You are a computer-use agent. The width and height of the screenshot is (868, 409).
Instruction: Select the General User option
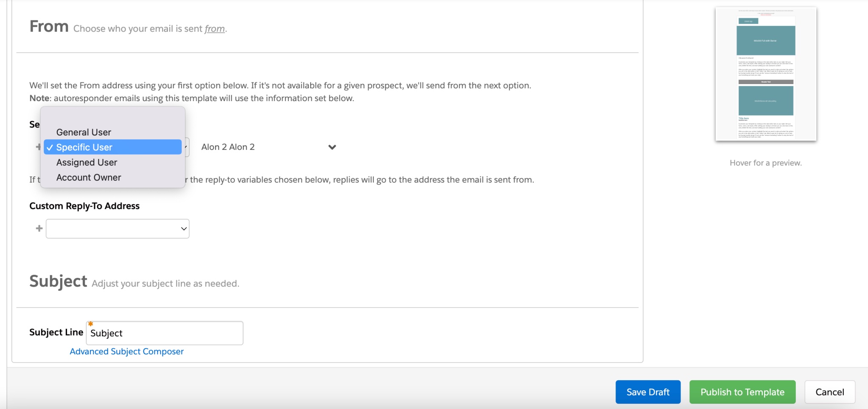[83, 132]
